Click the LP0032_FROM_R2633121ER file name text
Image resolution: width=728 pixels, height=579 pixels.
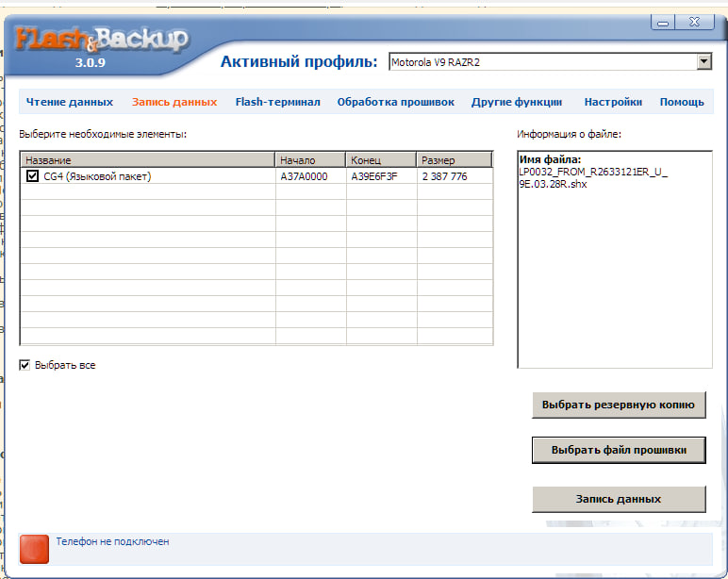(593, 178)
